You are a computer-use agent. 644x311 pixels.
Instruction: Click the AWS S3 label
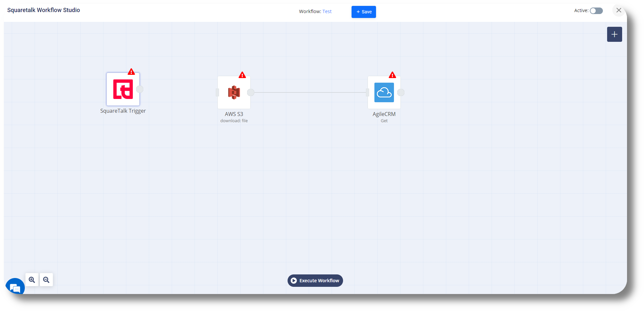pyautogui.click(x=234, y=114)
